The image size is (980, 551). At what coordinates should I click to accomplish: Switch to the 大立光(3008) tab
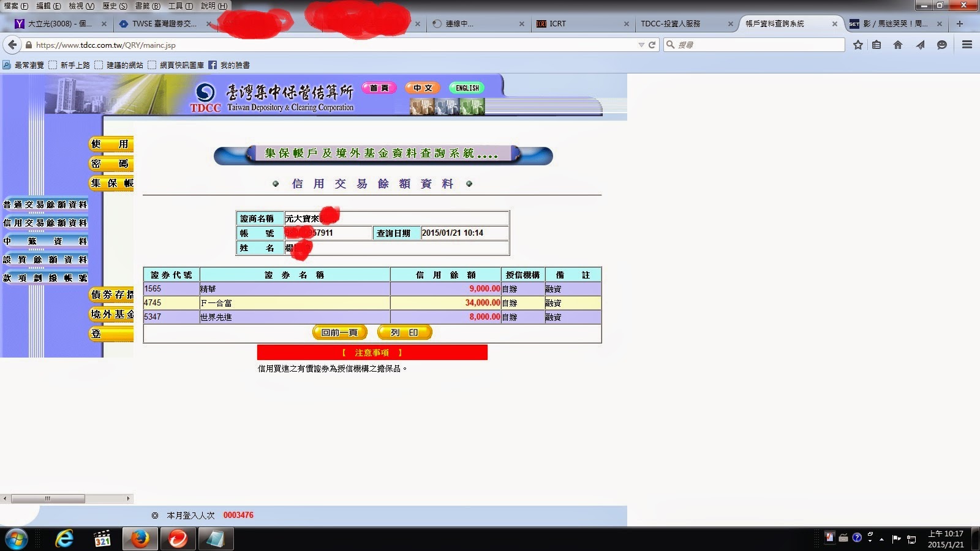click(x=60, y=24)
